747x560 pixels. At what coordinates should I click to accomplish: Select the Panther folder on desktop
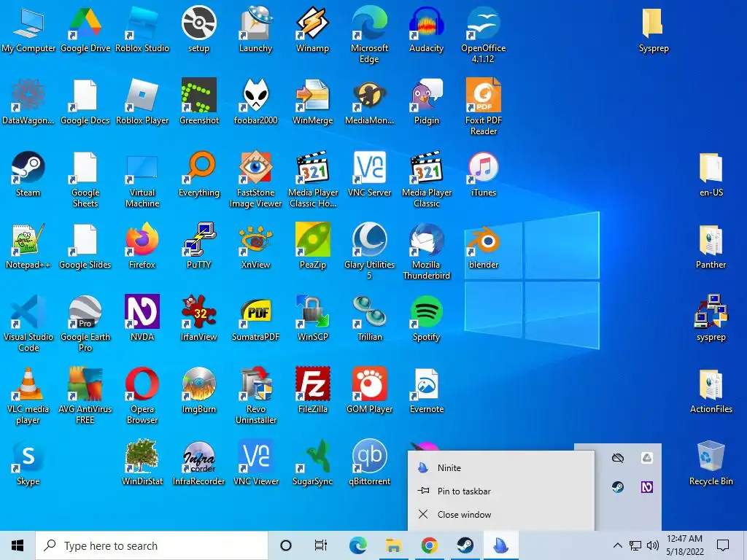click(x=711, y=246)
